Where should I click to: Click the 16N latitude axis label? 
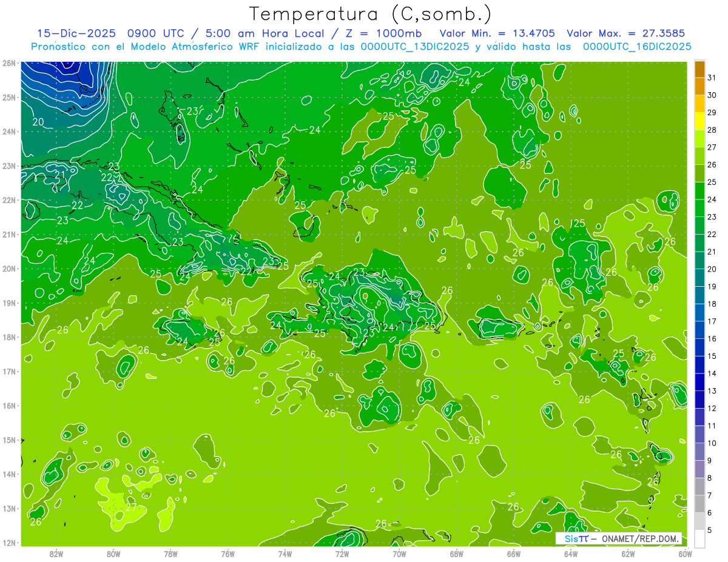(9, 406)
